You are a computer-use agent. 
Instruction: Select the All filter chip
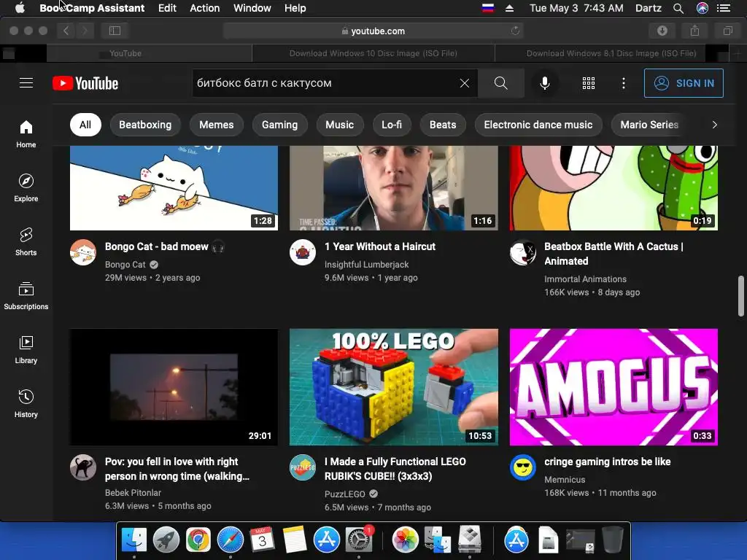coord(85,125)
